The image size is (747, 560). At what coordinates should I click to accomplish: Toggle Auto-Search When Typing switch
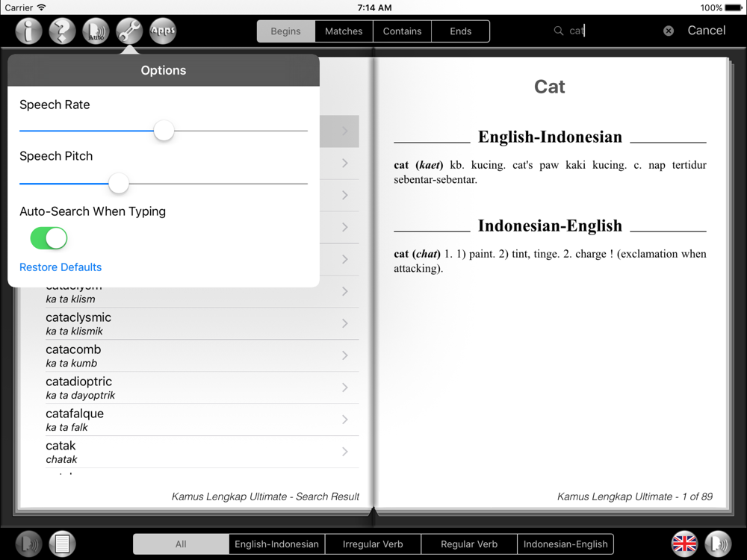[49, 238]
